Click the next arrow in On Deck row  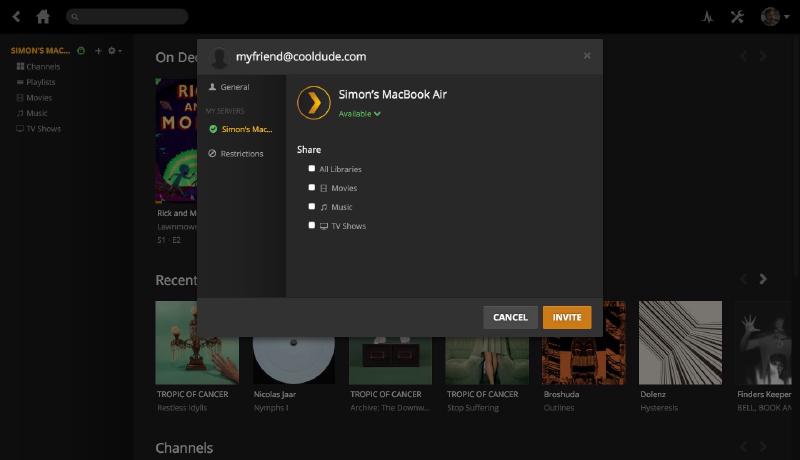click(x=763, y=56)
